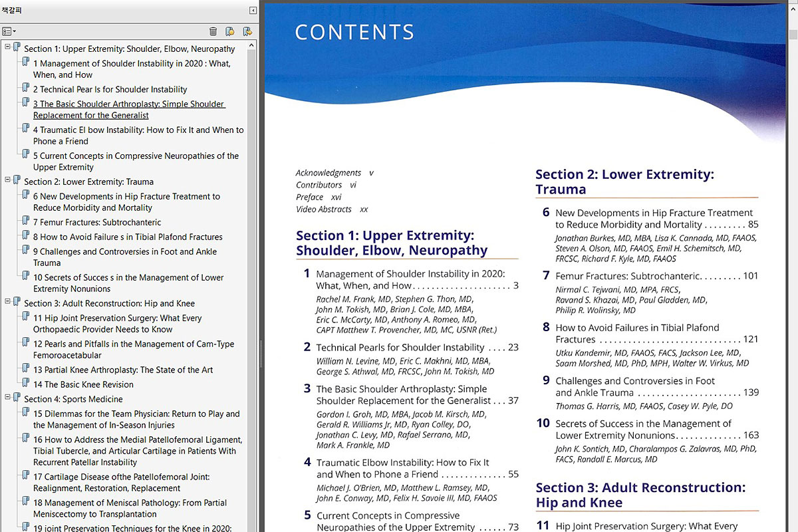Click bookmark icon of '9 Challenges and Controversies'
Viewport: 798px width, 532px height.
click(x=26, y=250)
